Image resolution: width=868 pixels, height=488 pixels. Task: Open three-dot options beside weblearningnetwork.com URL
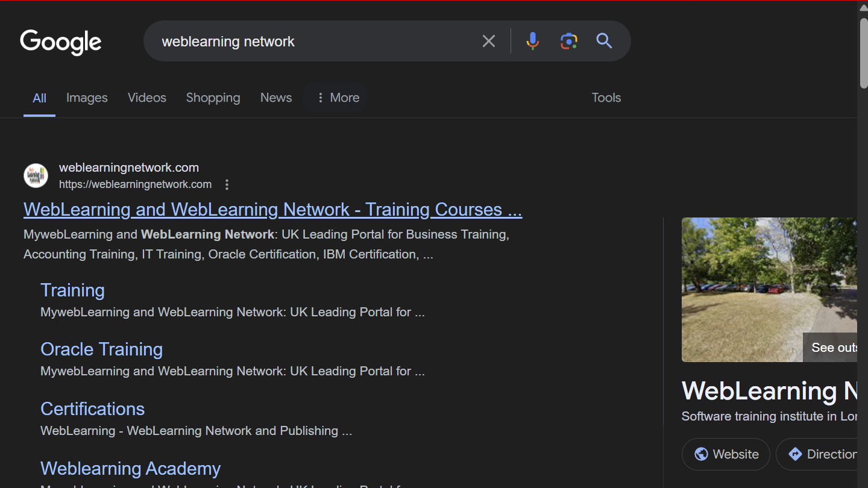coord(227,184)
